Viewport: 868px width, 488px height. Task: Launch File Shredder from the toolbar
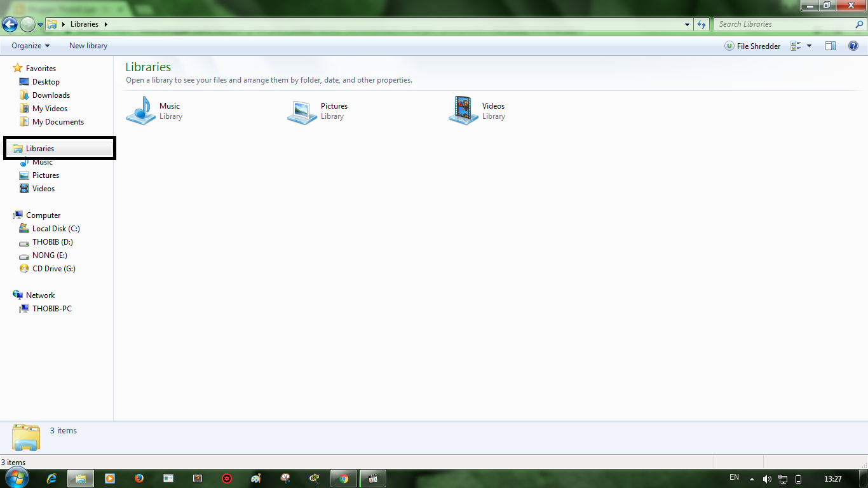click(x=753, y=45)
